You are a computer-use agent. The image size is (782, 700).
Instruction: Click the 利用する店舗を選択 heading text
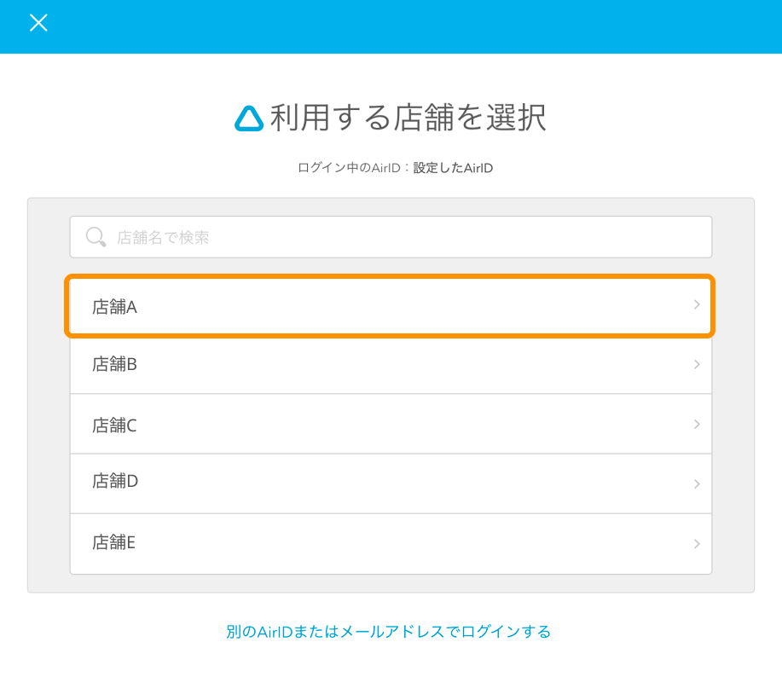tap(408, 119)
